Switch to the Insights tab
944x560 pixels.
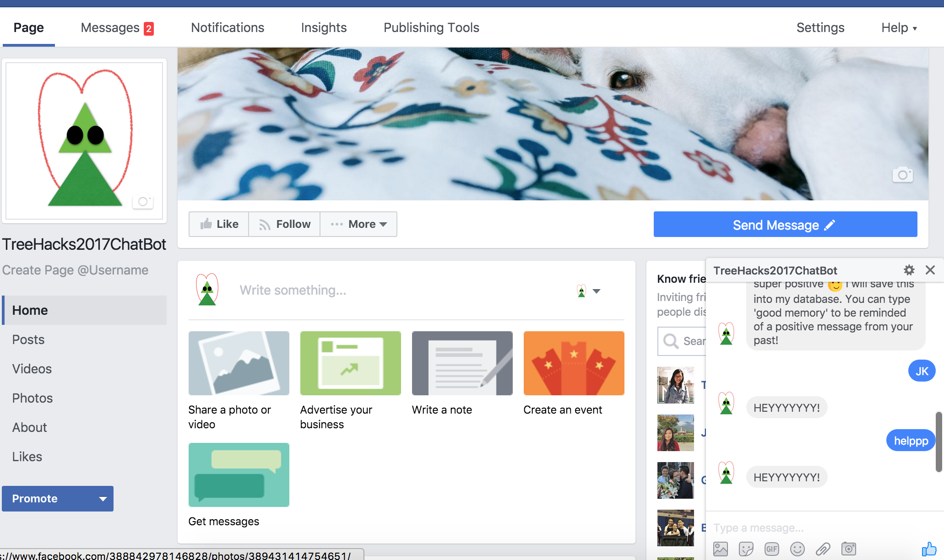pos(324,28)
